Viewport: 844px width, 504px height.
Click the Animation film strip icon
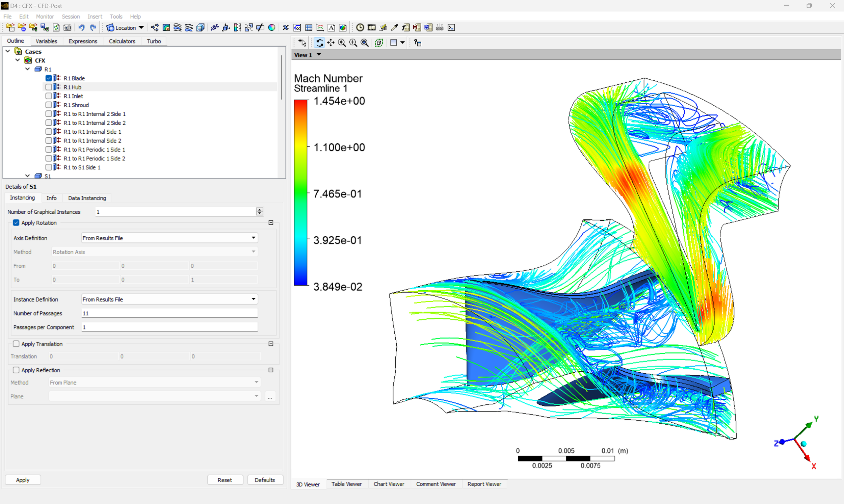coord(372,28)
